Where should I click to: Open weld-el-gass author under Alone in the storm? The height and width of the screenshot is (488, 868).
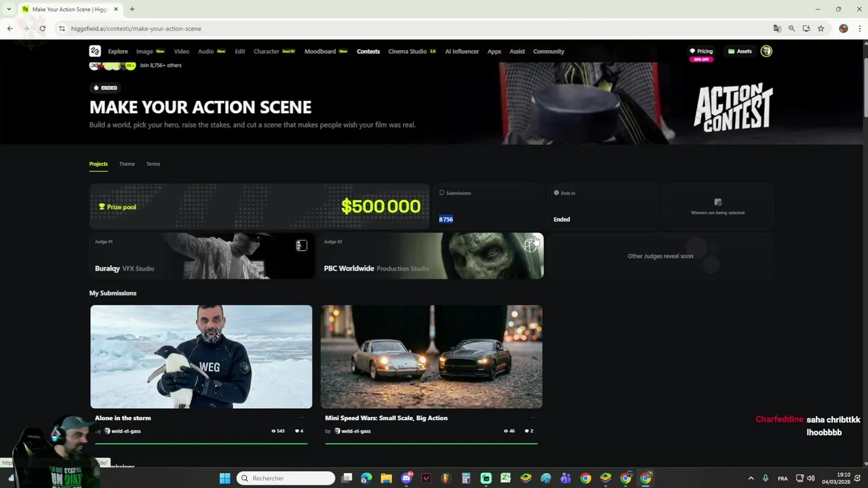click(x=123, y=431)
